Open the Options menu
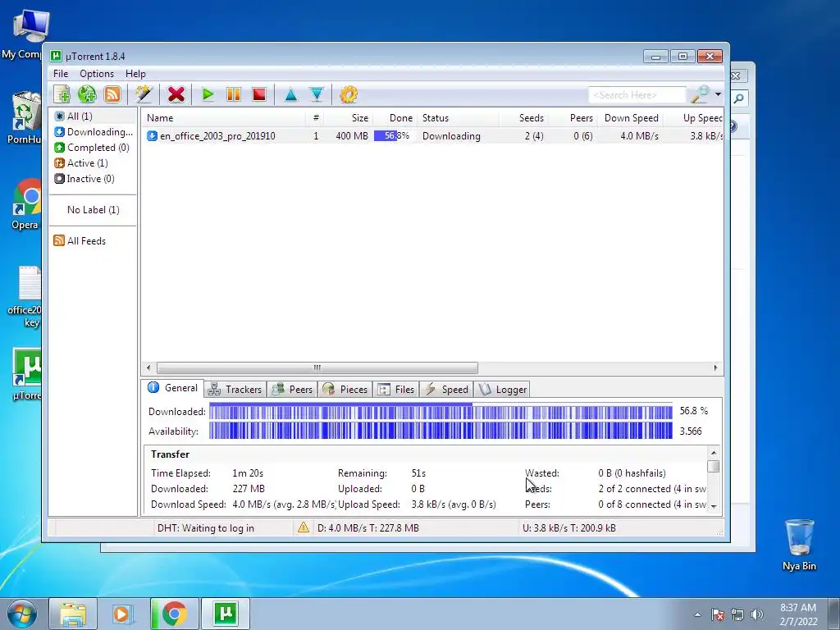This screenshot has height=630, width=840. (97, 74)
